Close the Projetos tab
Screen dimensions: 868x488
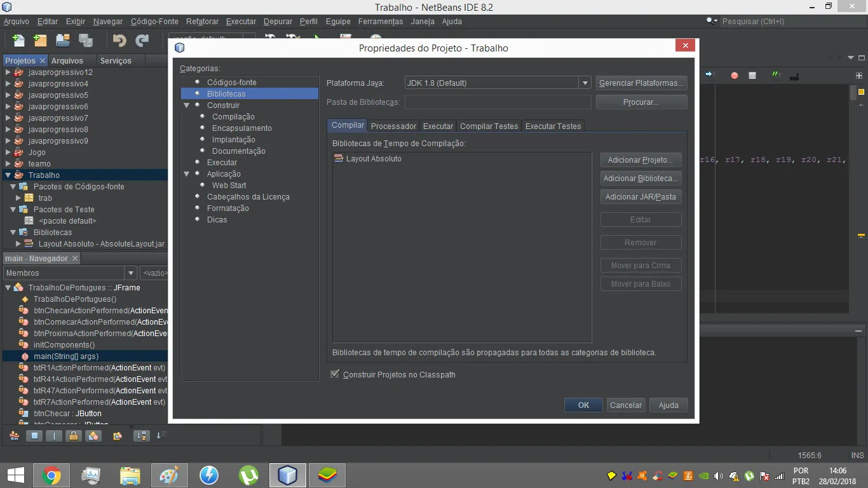[43, 60]
